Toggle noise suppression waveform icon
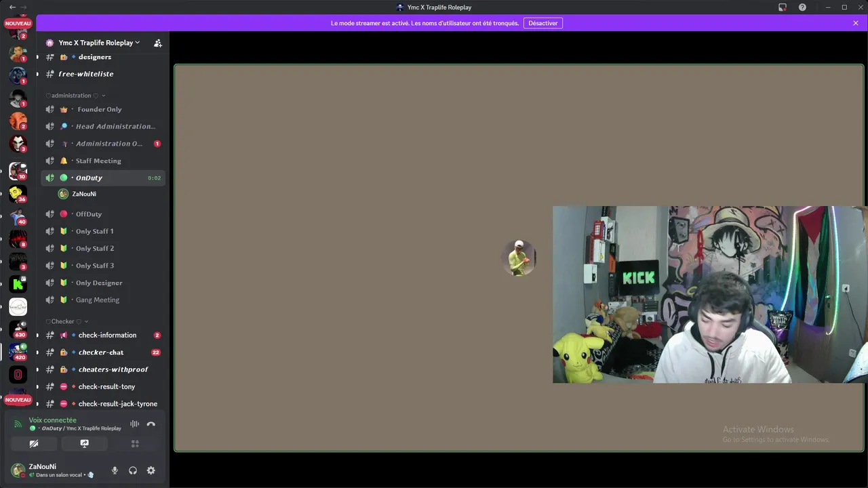 click(x=134, y=424)
